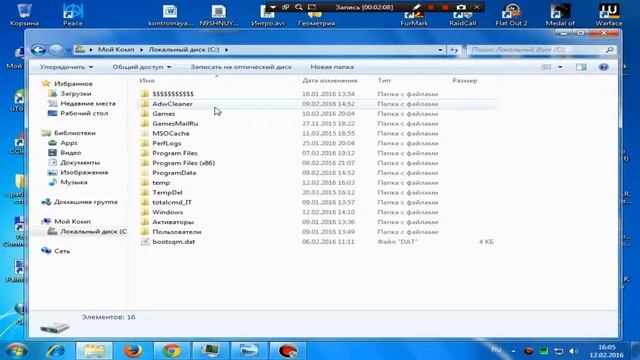The width and height of the screenshot is (640, 360).
Task: Sort by the Дата изменения column
Action: point(330,80)
